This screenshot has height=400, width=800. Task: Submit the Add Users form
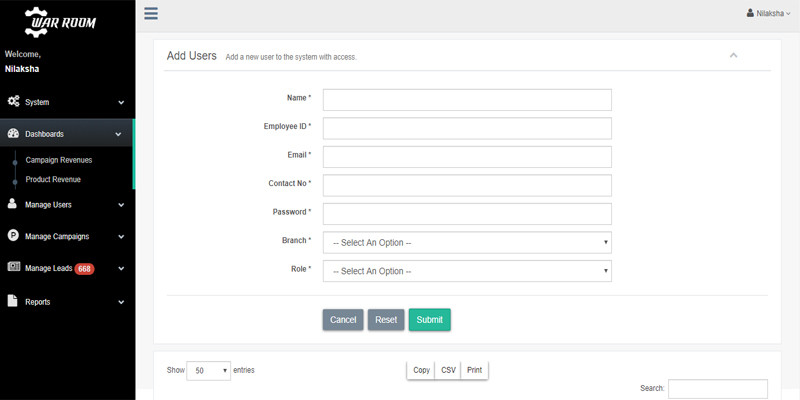coord(430,320)
